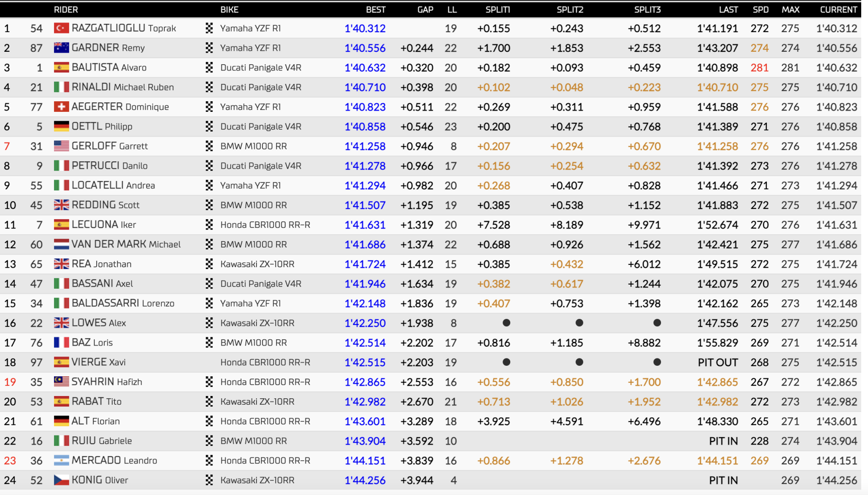Click the checkered flag icon in Rea's row
The image size is (868, 495).
209,264
